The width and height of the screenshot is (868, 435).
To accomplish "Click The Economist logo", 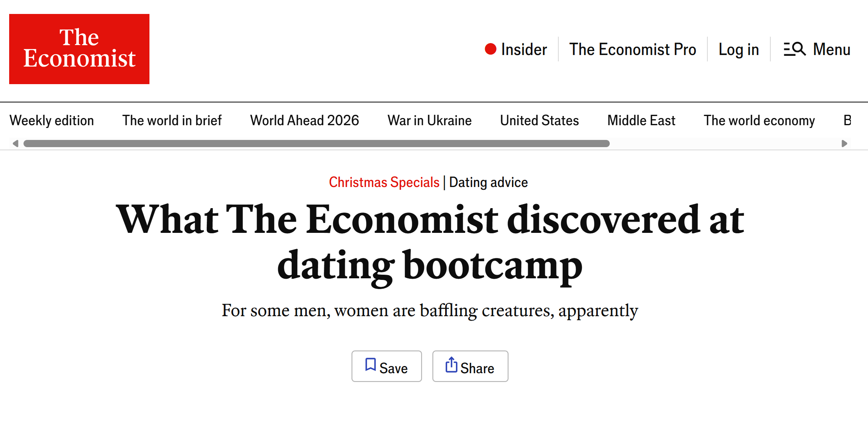I will tap(79, 49).
